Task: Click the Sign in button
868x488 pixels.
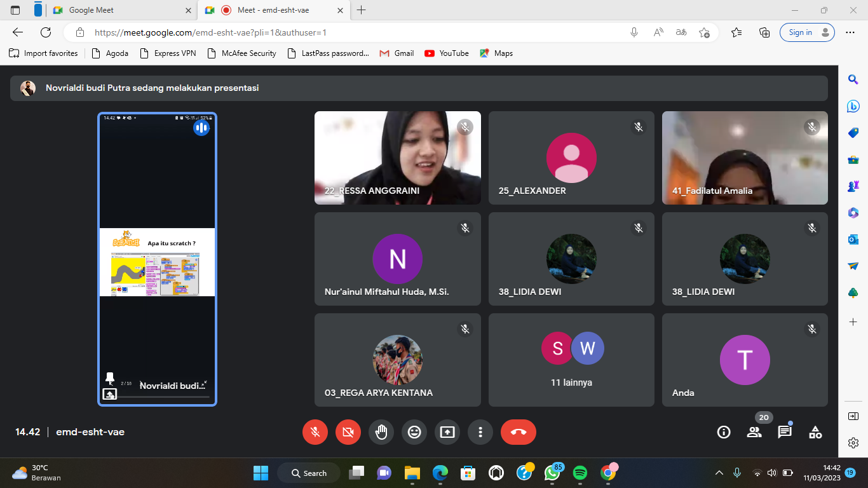Action: tap(806, 32)
